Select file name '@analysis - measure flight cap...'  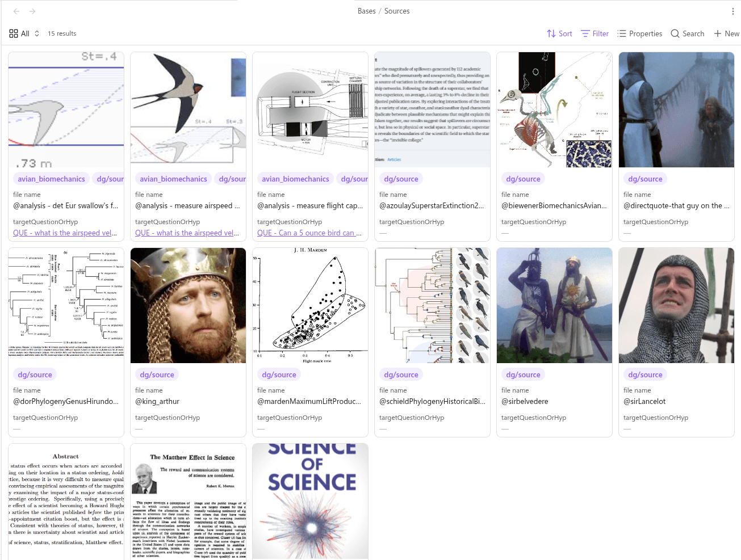click(310, 206)
